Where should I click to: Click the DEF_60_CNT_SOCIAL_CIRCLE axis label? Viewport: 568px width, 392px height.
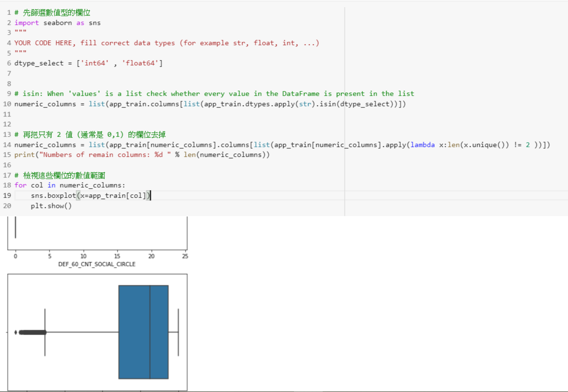click(97, 264)
